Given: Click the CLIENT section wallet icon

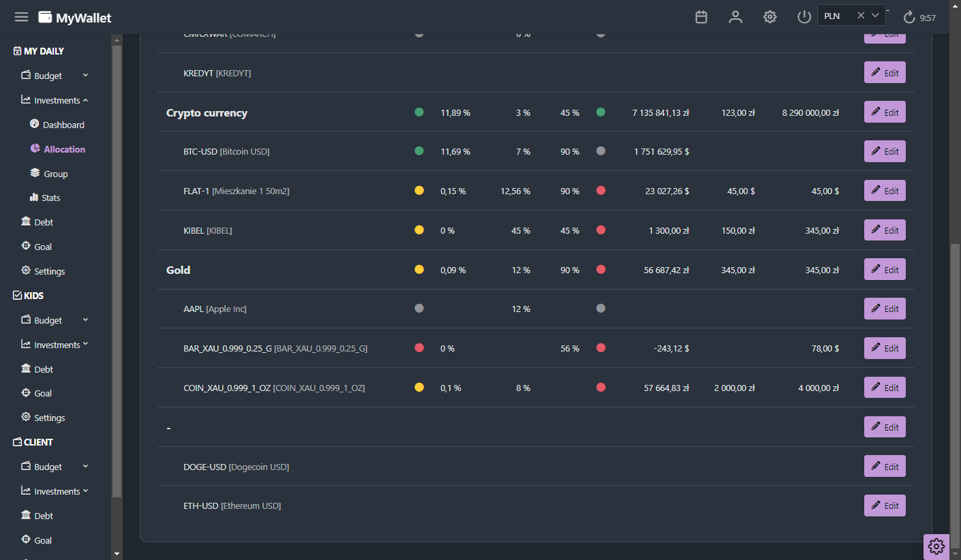Looking at the screenshot, I should pyautogui.click(x=18, y=442).
